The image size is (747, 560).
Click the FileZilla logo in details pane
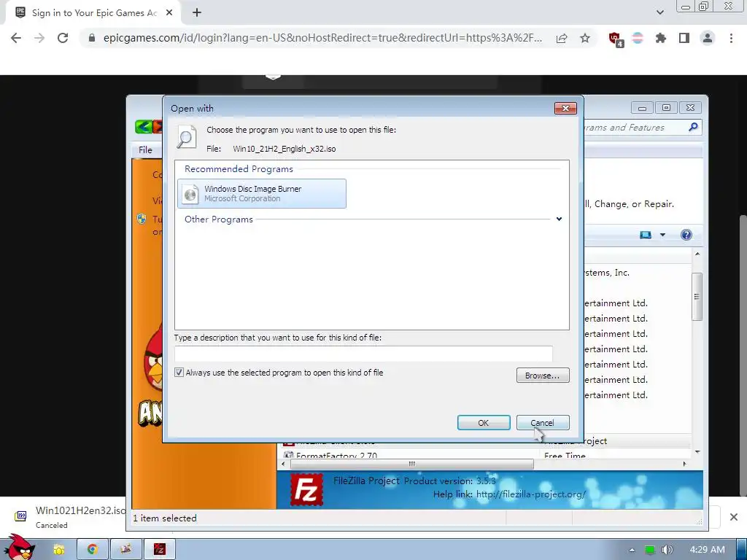(x=307, y=490)
